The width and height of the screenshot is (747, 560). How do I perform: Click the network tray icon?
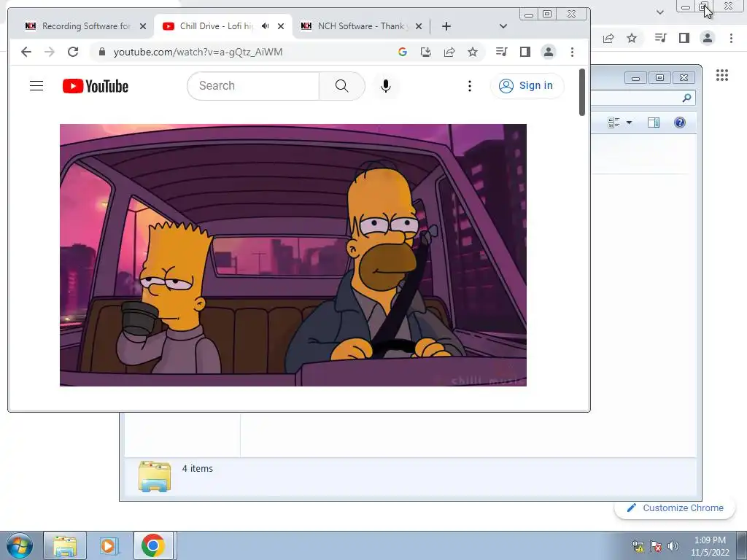tap(638, 546)
